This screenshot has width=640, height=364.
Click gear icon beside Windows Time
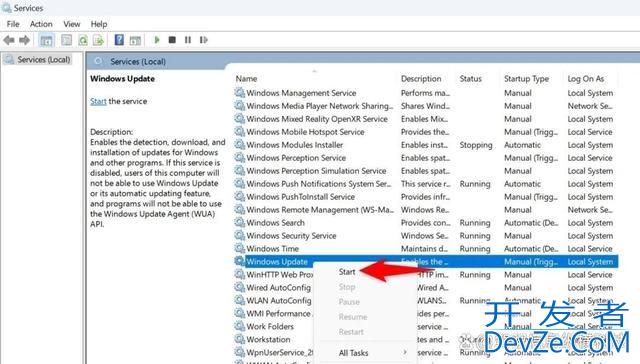coord(240,248)
